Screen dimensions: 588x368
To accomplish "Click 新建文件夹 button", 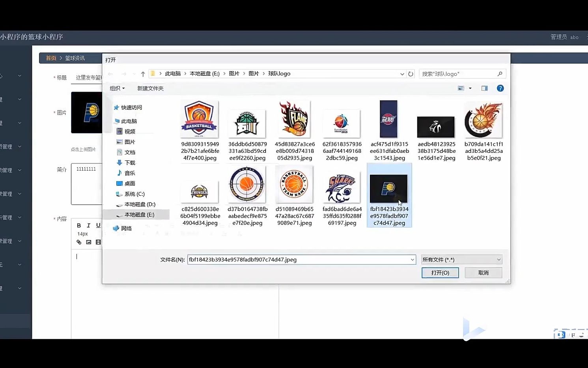I will coord(150,88).
